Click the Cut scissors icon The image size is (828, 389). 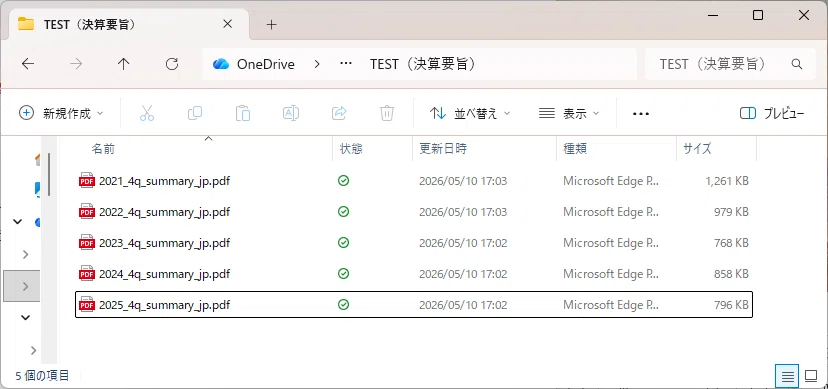click(147, 113)
